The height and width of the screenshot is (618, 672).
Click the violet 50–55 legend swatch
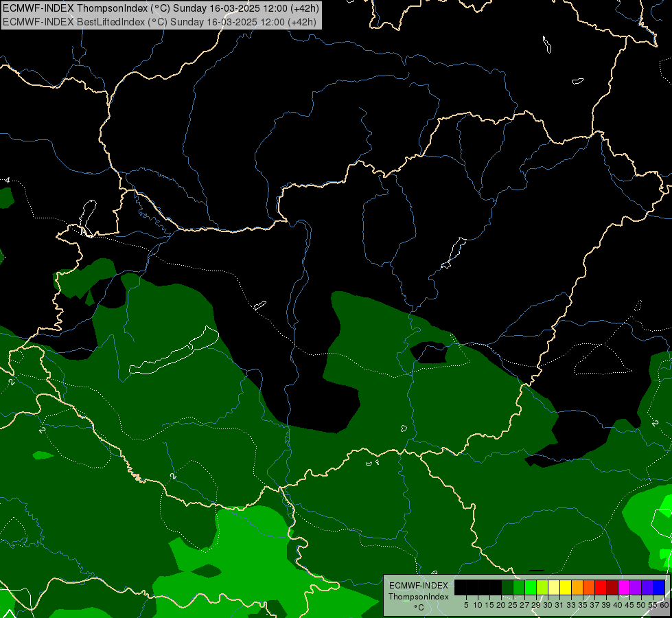pyautogui.click(x=647, y=587)
